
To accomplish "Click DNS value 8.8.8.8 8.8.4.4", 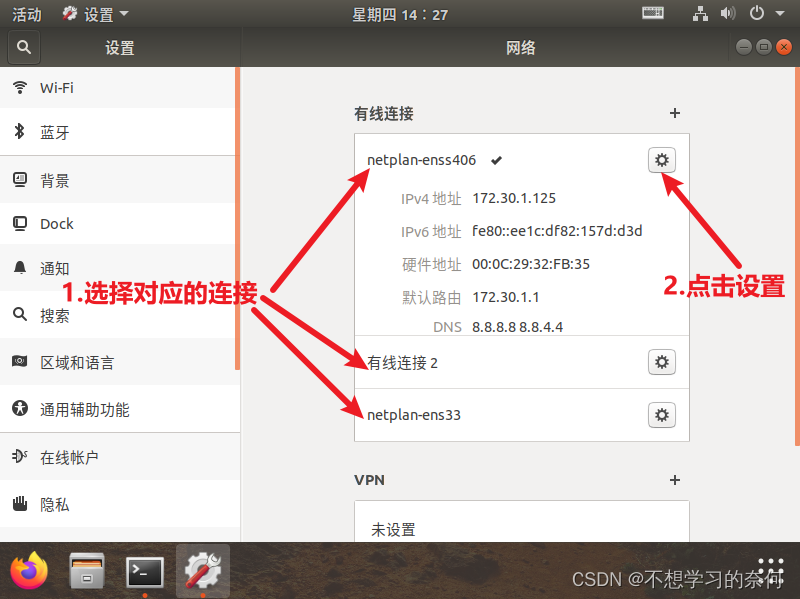I will tap(517, 327).
